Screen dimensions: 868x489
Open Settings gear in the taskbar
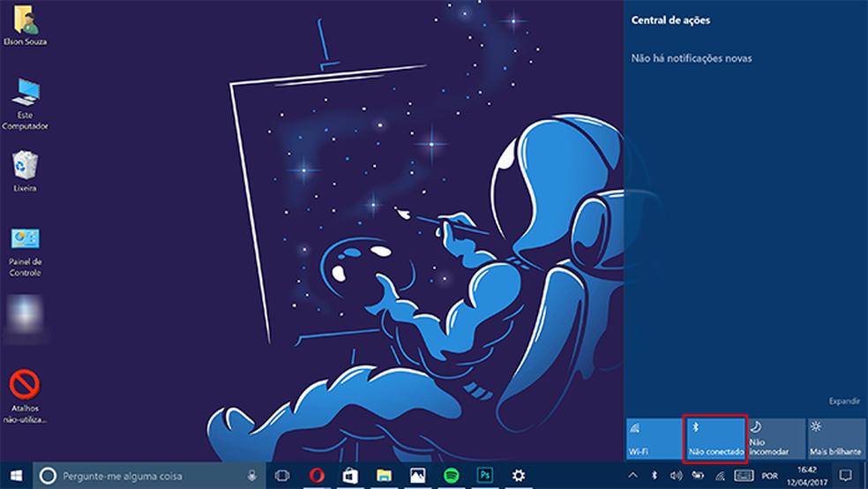519,476
